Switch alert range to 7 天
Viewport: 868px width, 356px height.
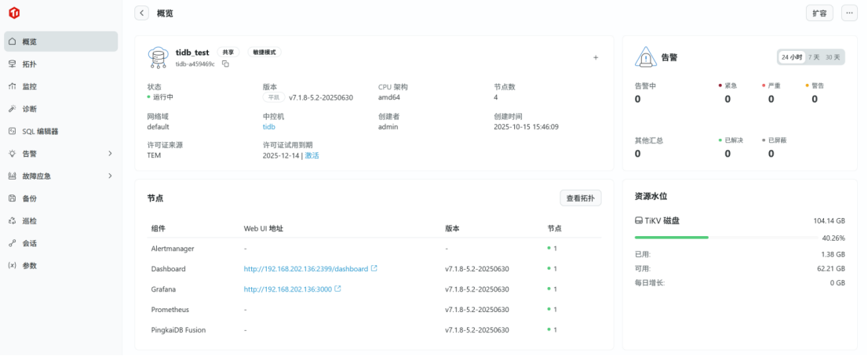tap(814, 57)
